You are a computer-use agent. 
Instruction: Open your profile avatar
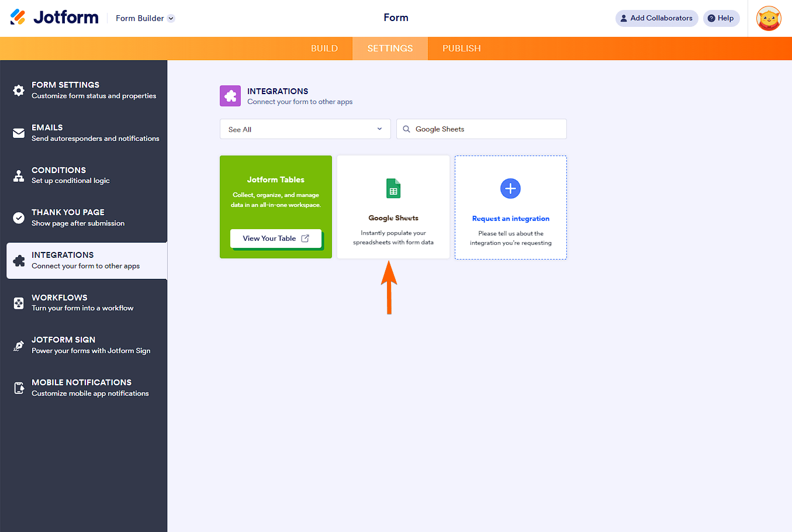click(x=769, y=18)
